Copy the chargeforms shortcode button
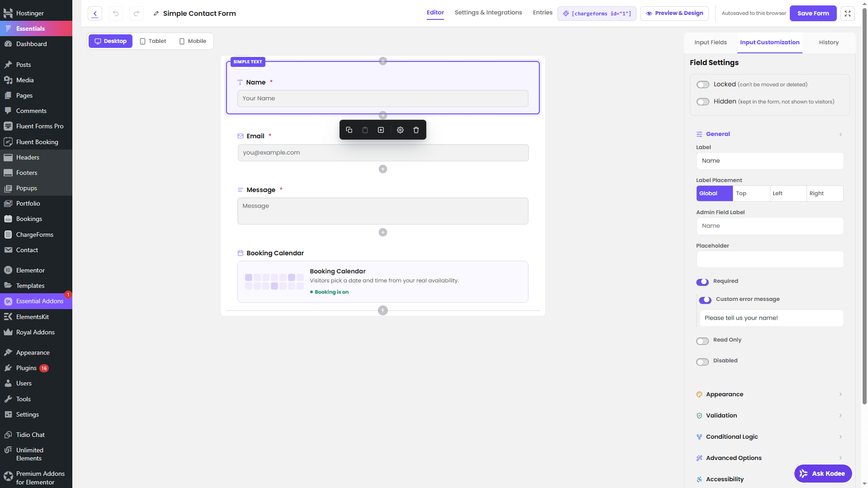Screen dimensions: 868x488 (x=597, y=14)
